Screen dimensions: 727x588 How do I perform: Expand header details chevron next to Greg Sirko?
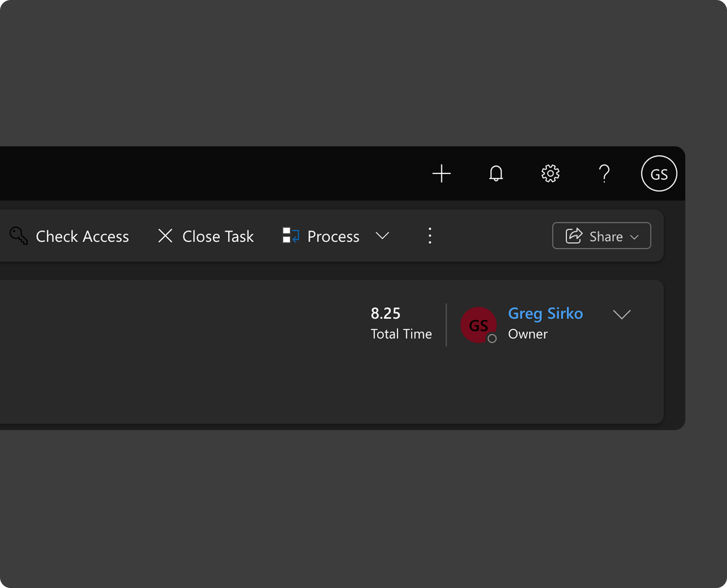pos(621,315)
